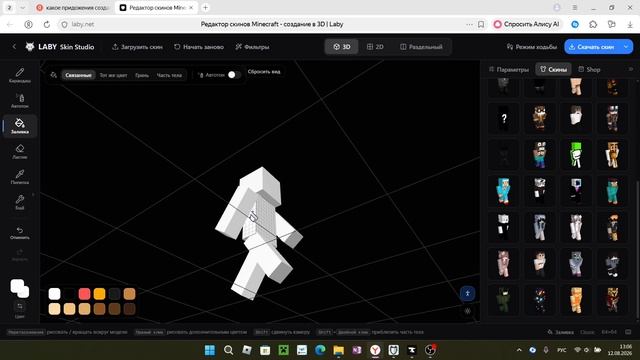Open the overlapping primary/secondary color squares
Screen dimensions: 640x360
click(x=20, y=288)
